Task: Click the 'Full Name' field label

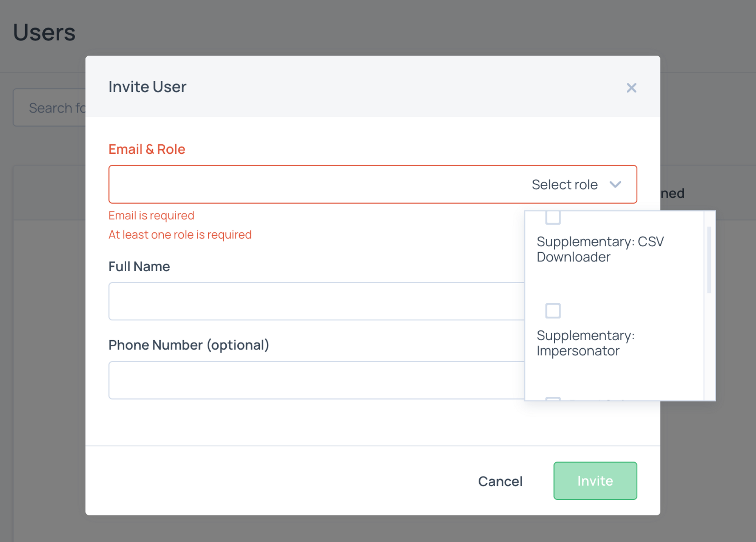Action: point(139,267)
